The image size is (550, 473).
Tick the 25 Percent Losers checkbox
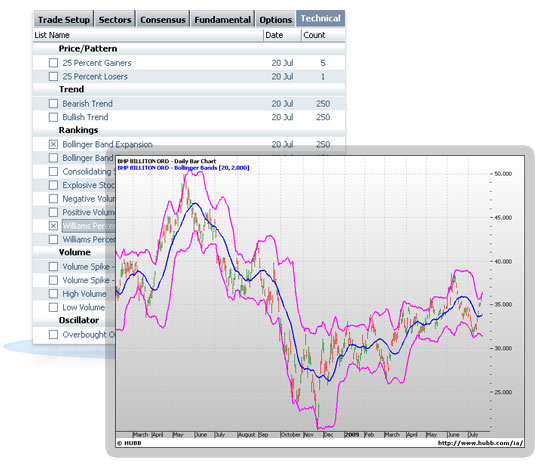[53, 76]
